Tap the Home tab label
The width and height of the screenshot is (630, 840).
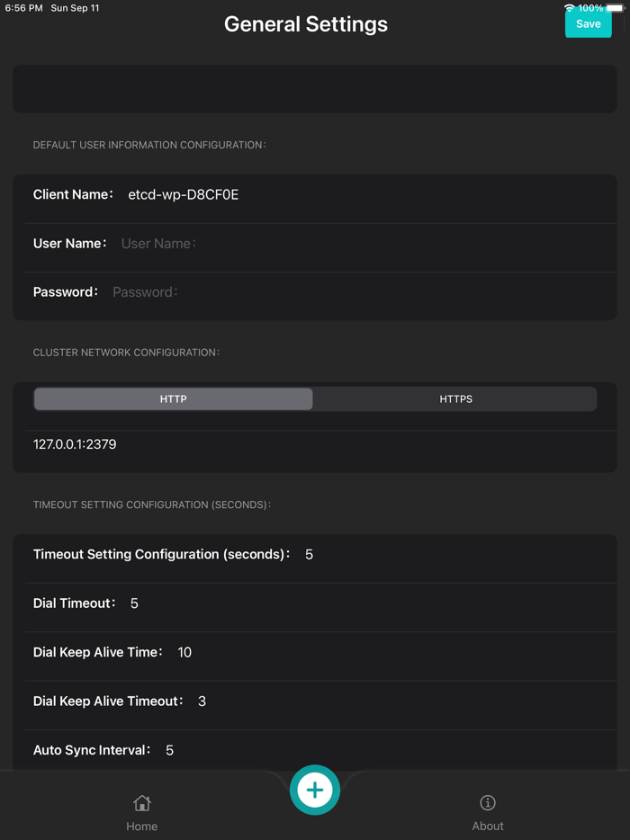[141, 826]
